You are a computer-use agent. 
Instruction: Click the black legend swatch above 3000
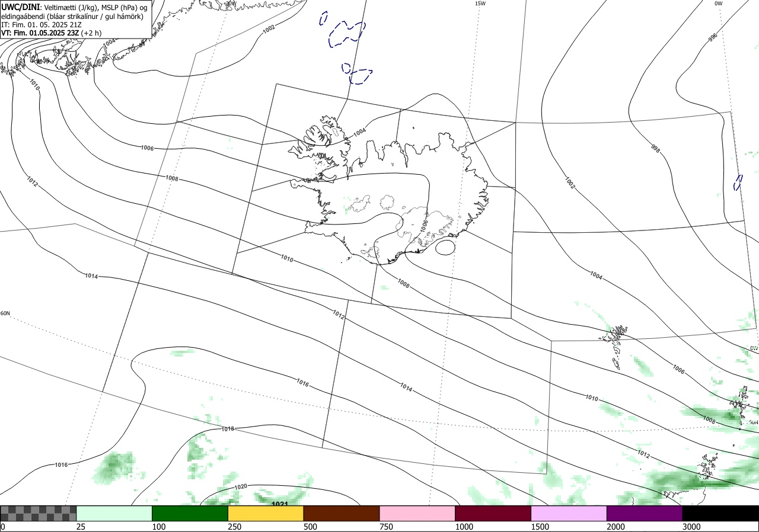point(720,513)
